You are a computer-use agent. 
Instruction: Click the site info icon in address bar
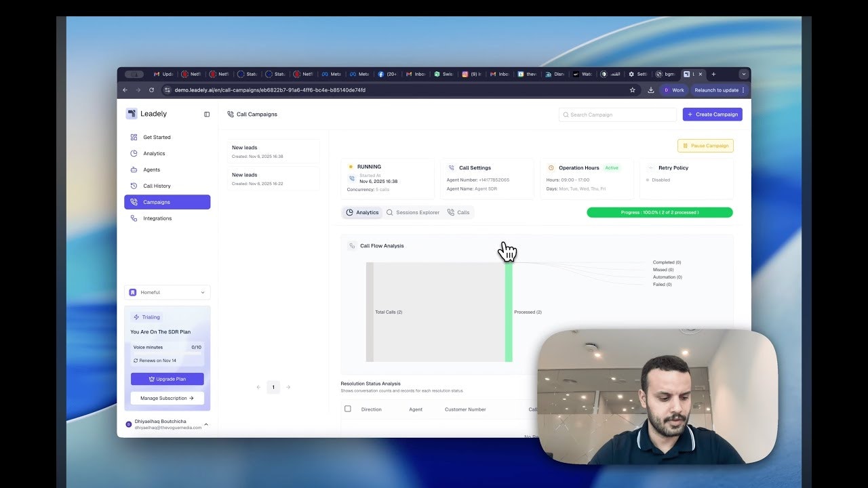[x=167, y=90]
